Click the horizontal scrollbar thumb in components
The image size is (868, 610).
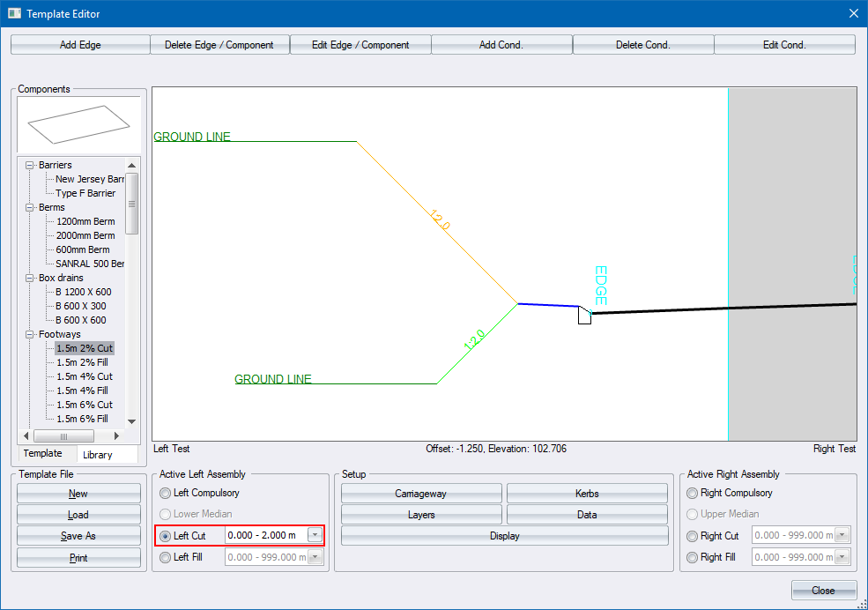pyautogui.click(x=63, y=436)
